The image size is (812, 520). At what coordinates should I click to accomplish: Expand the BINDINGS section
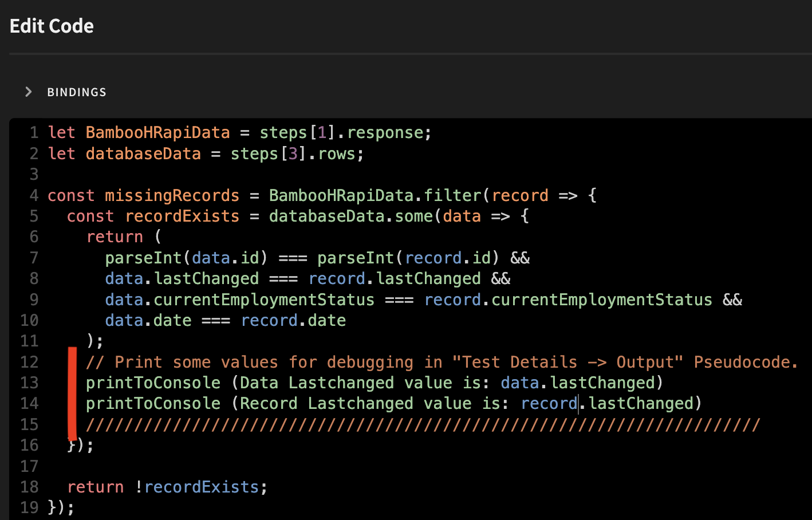[28, 92]
